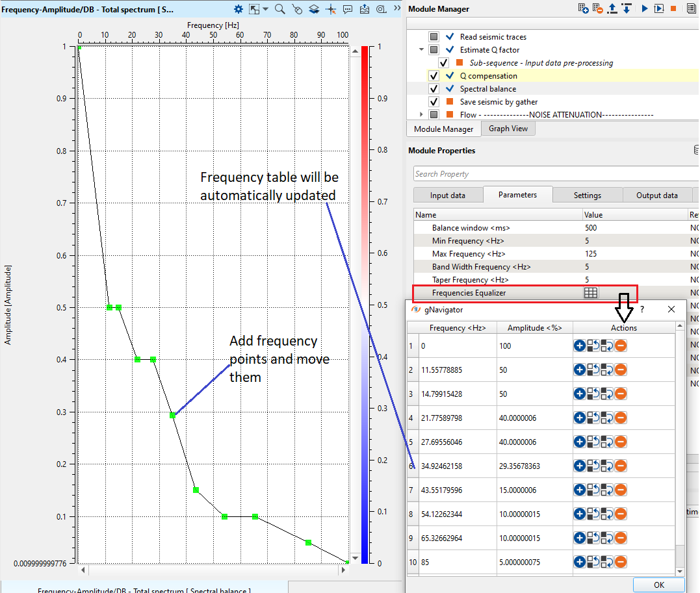The height and width of the screenshot is (593, 700).
Task: Run the flow with the play icon
Action: point(645,9)
